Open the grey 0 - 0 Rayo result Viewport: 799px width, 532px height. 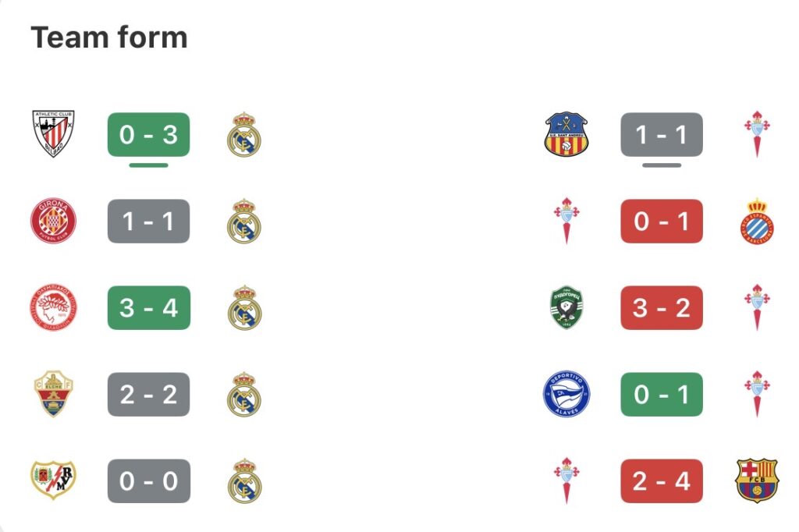pyautogui.click(x=148, y=481)
